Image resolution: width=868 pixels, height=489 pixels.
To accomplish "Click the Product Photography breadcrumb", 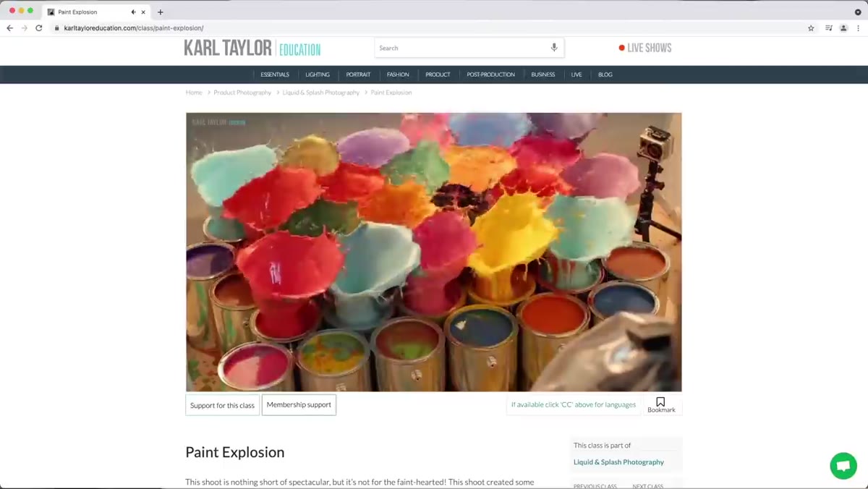I will pyautogui.click(x=242, y=93).
